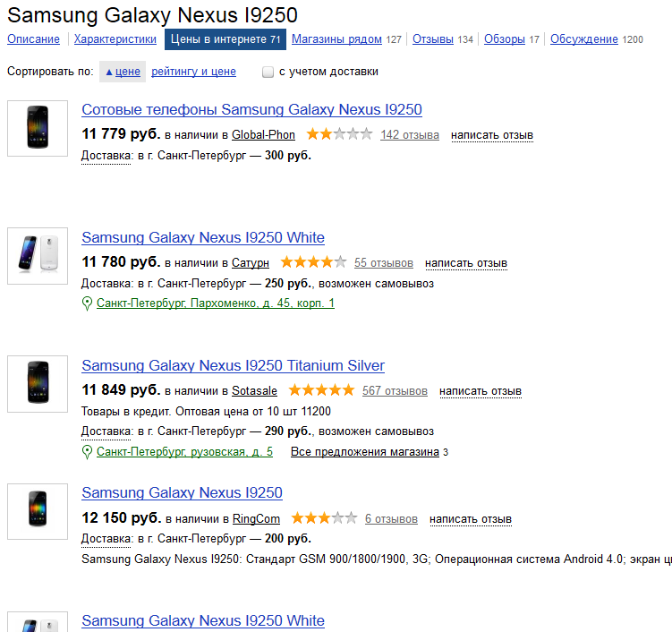The width and height of the screenshot is (672, 632).
Task: Open the 'Обсуждение' tab
Action: [584, 39]
